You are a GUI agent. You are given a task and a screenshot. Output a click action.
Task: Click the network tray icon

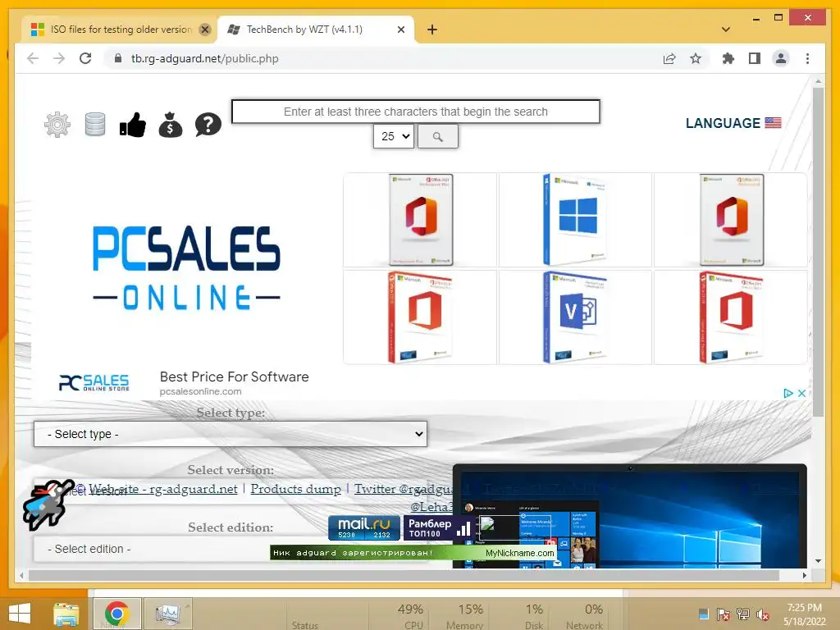click(x=743, y=614)
